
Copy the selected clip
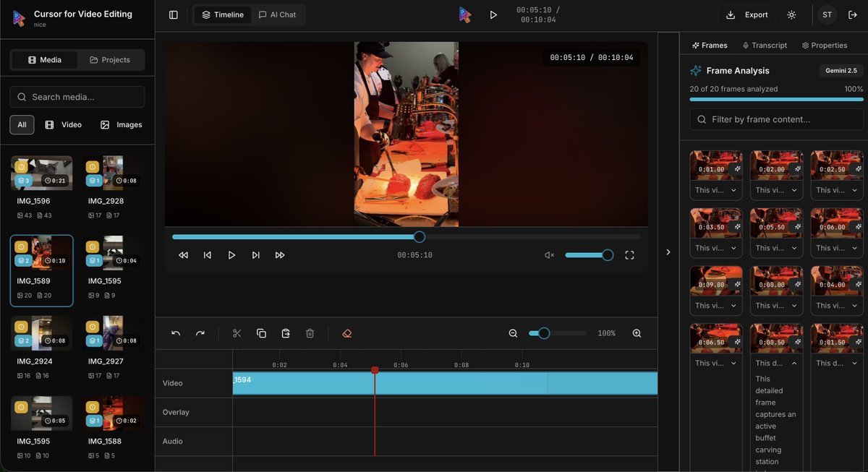click(261, 333)
